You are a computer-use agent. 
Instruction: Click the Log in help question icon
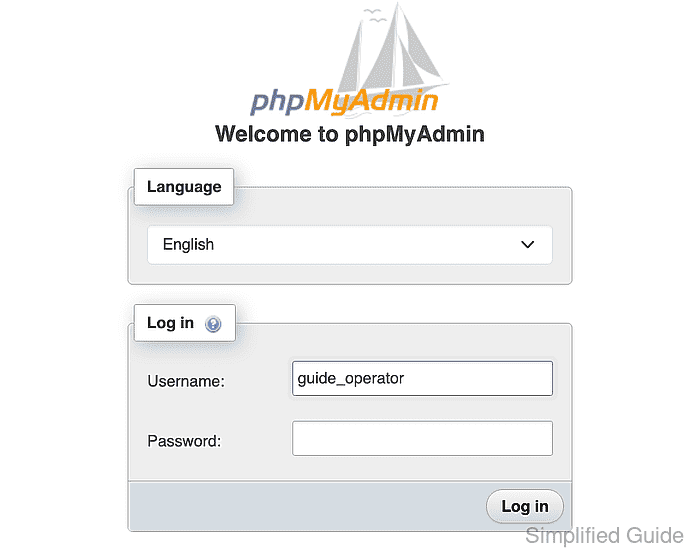213,324
